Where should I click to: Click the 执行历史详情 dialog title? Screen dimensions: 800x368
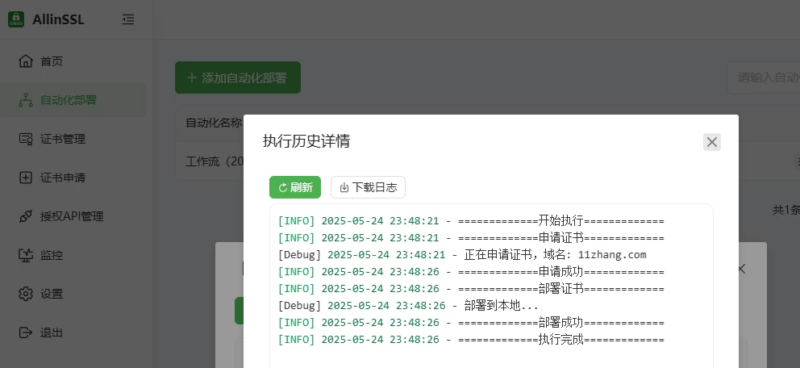[306, 141]
